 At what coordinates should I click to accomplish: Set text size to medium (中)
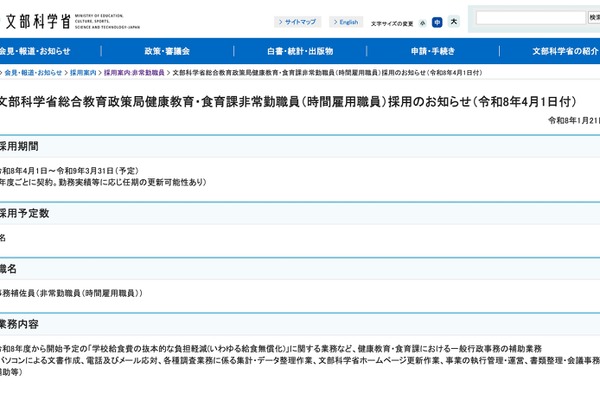click(x=437, y=23)
